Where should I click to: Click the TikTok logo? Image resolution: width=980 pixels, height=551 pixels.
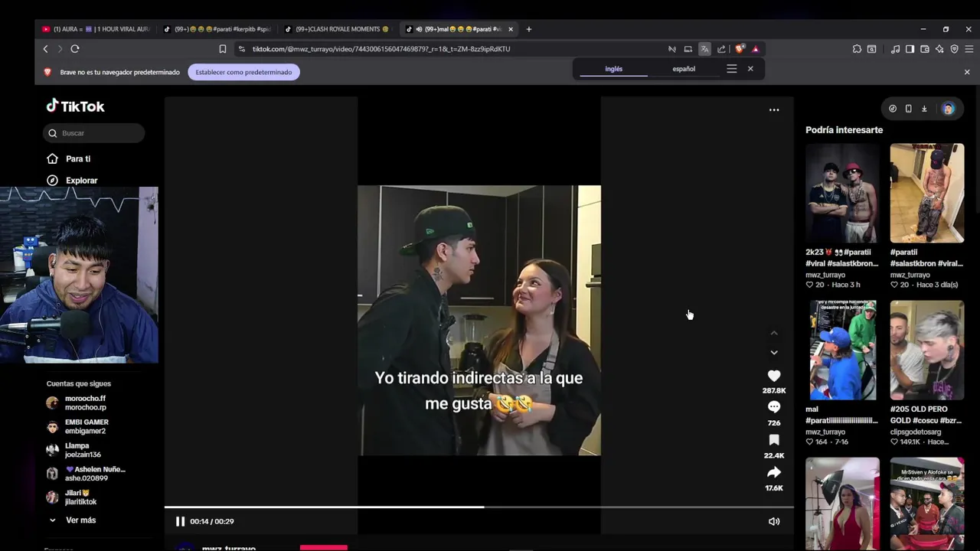click(x=75, y=106)
